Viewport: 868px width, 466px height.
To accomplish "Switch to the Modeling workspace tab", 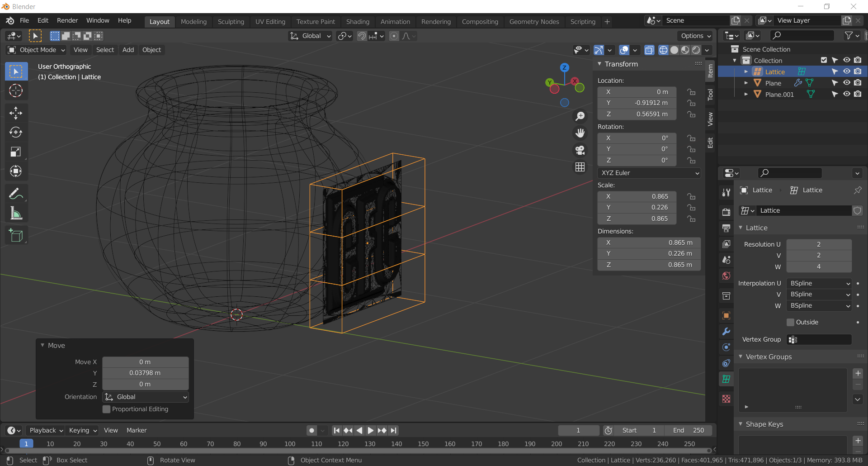I will (x=193, y=22).
